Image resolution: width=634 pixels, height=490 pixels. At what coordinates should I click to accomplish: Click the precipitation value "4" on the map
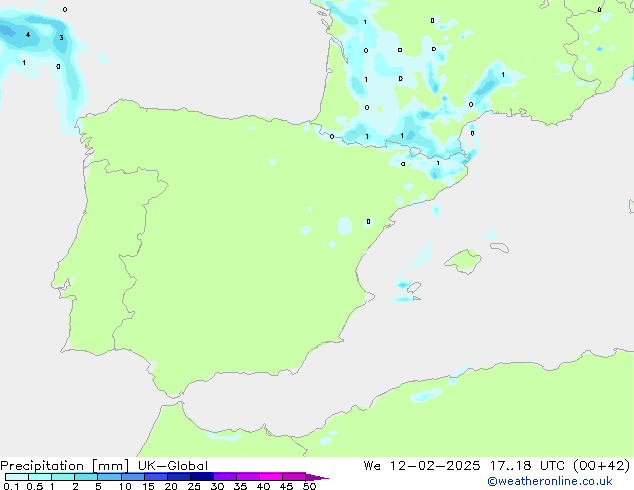(28, 35)
